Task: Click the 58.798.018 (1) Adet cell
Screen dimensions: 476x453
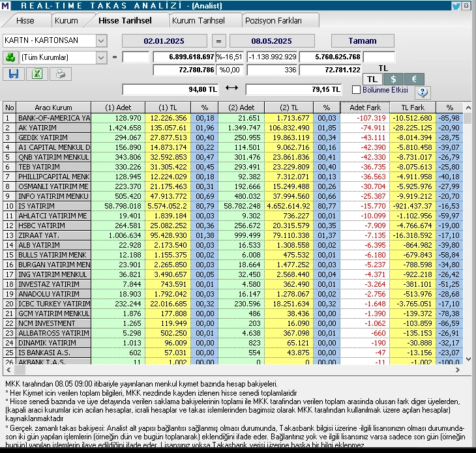Action: coord(118,206)
